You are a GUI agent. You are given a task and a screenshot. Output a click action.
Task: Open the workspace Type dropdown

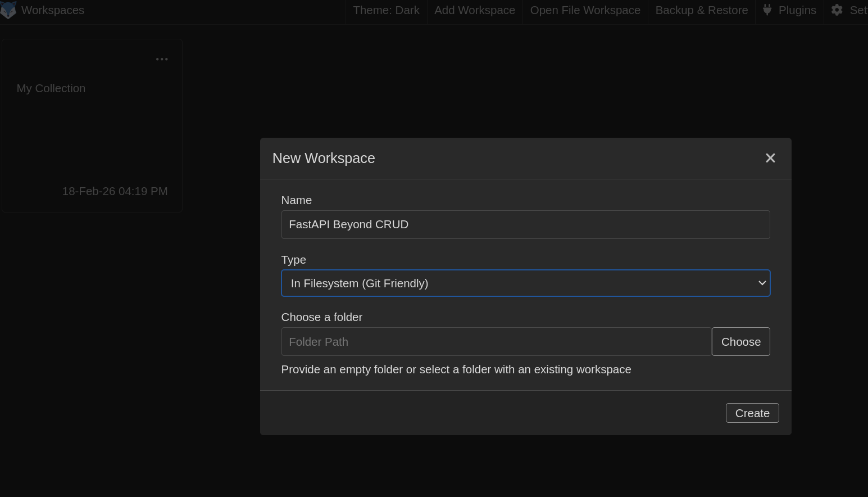pyautogui.click(x=525, y=283)
